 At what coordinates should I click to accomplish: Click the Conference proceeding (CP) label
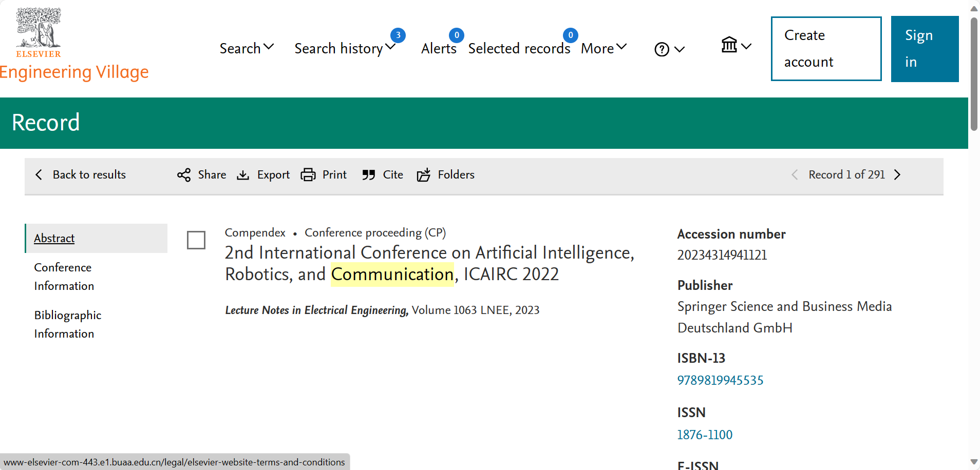point(375,232)
